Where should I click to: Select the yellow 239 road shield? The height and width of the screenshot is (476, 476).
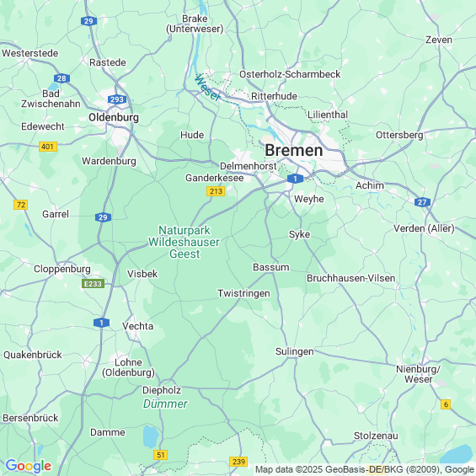tap(238, 462)
